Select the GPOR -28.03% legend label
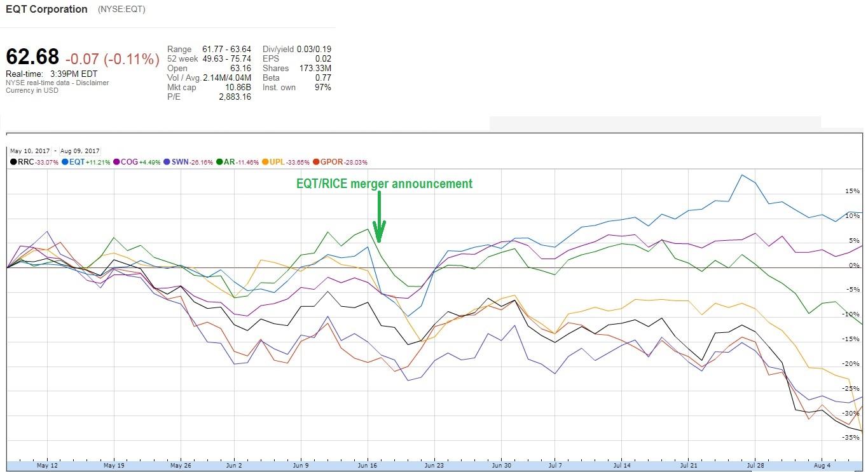This screenshot has height=472, width=868. click(x=343, y=162)
